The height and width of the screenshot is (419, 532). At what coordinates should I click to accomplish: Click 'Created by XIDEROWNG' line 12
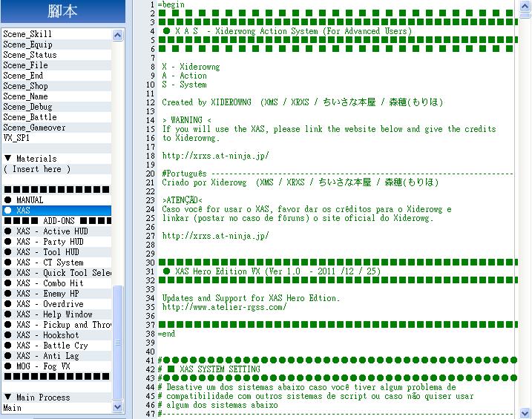(302, 102)
